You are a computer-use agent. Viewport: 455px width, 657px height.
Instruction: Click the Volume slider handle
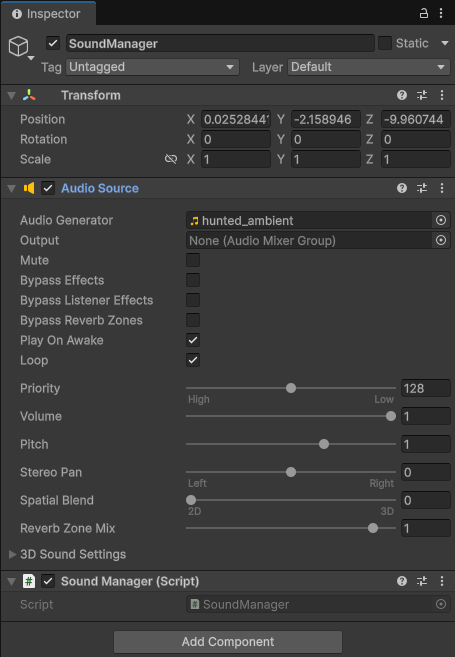pyautogui.click(x=390, y=416)
